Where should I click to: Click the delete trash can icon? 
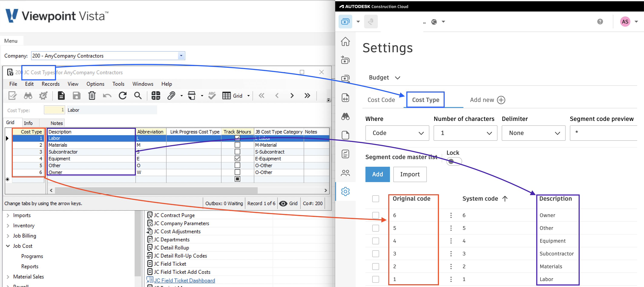pyautogui.click(x=92, y=96)
